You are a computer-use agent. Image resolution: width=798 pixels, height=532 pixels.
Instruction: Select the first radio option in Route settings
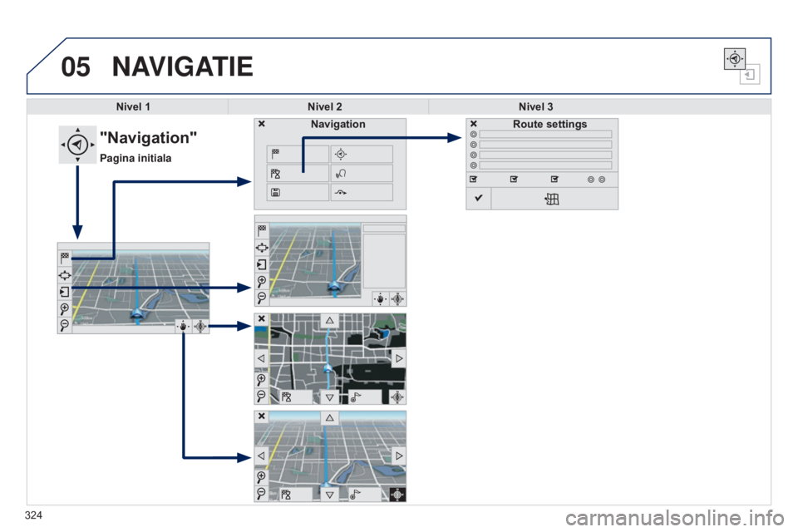click(473, 135)
